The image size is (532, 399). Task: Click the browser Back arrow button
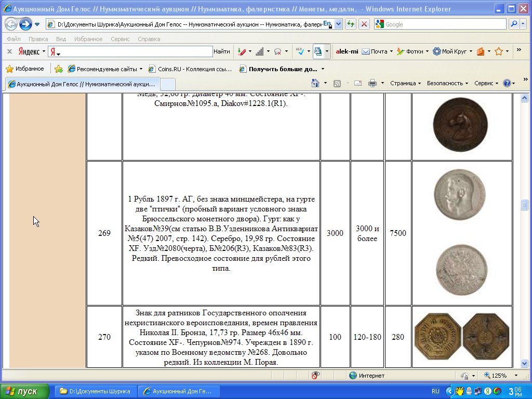(x=11, y=24)
